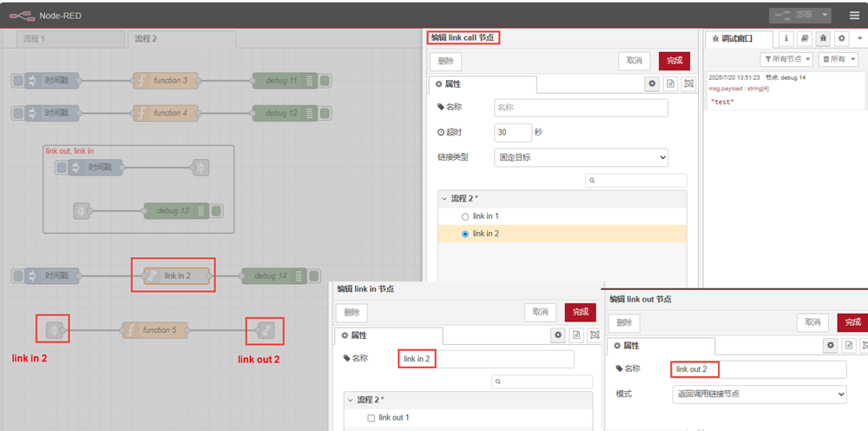Click 取消 in link call editor

pyautogui.click(x=634, y=61)
